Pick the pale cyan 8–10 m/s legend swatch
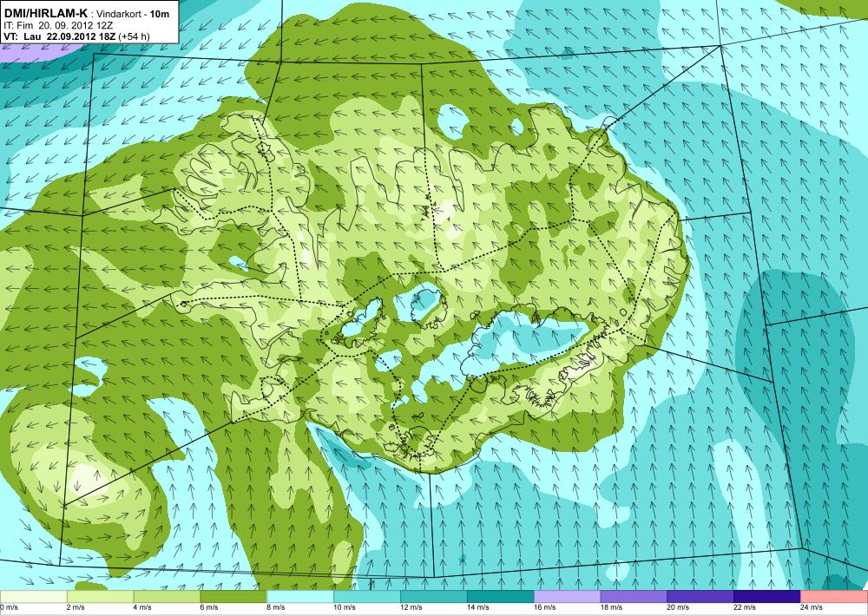This screenshot has width=868, height=616. 300,597
